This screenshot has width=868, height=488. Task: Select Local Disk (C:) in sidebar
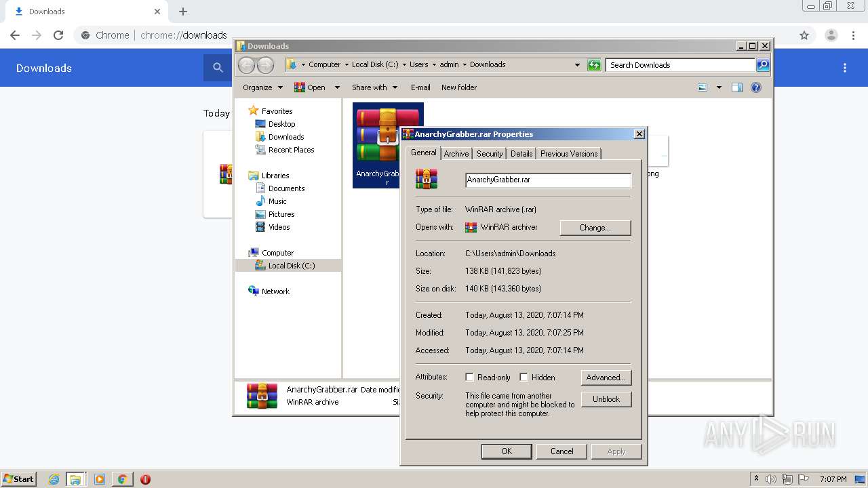tap(288, 266)
